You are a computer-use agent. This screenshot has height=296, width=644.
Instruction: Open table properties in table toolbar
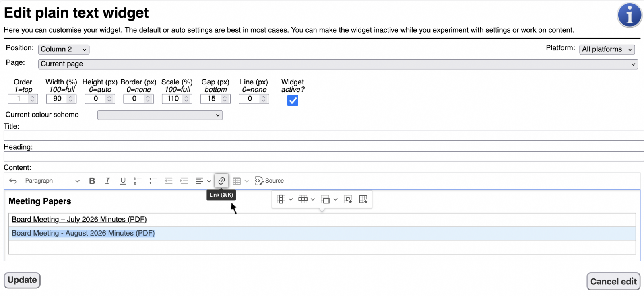pyautogui.click(x=363, y=199)
